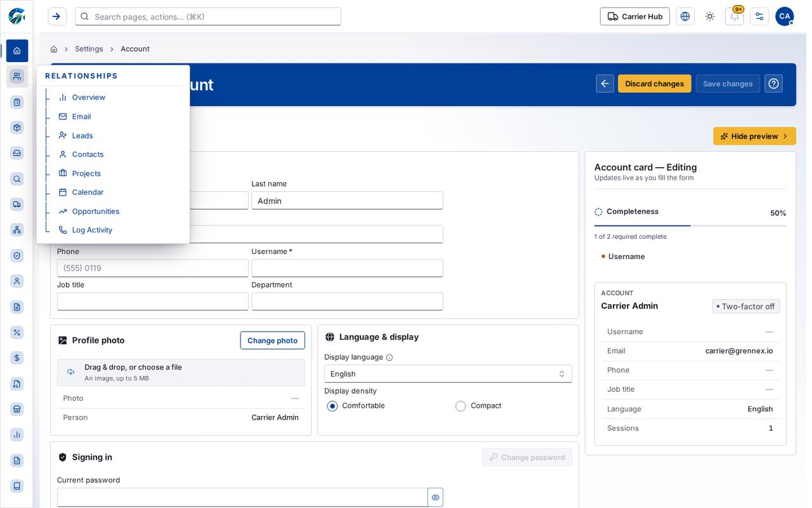Image resolution: width=812 pixels, height=508 pixels.
Task: Choose Leads from the Relationships menu
Action: pyautogui.click(x=82, y=136)
